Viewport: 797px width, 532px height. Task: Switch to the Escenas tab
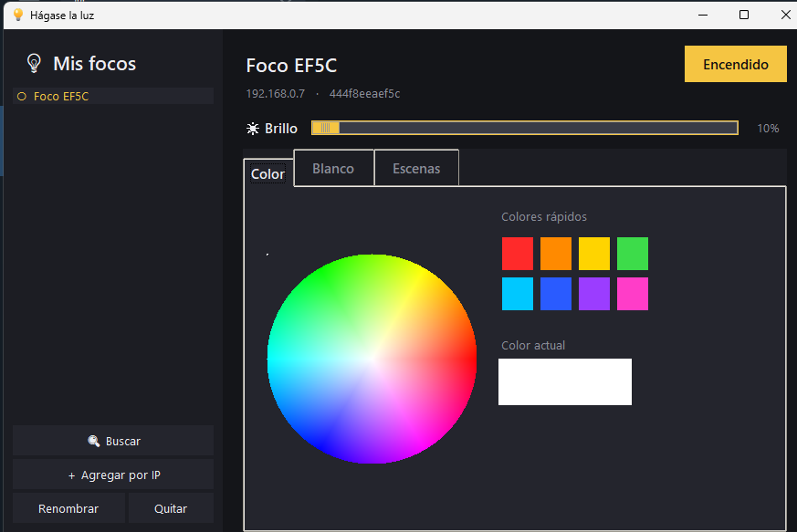416,168
